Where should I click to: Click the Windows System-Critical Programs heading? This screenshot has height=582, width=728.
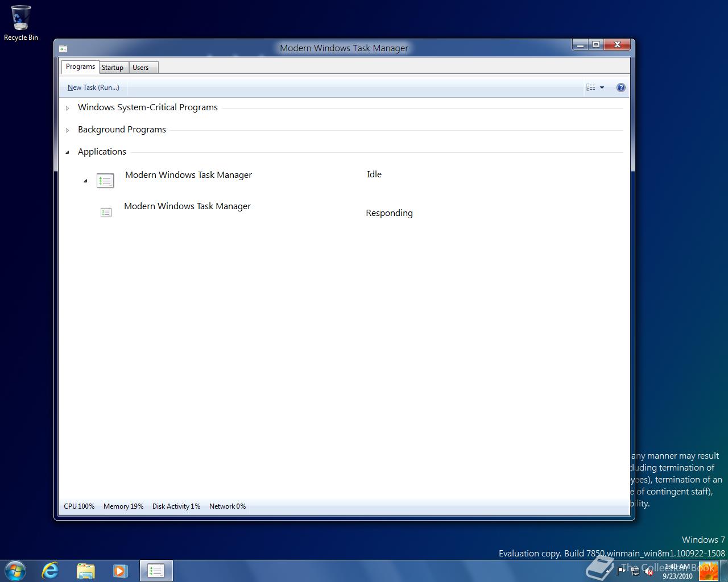(148, 107)
